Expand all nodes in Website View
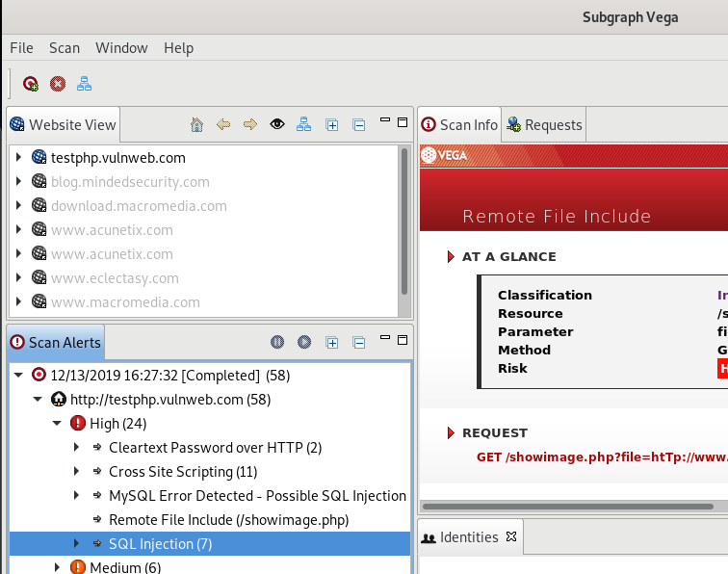 (x=332, y=125)
